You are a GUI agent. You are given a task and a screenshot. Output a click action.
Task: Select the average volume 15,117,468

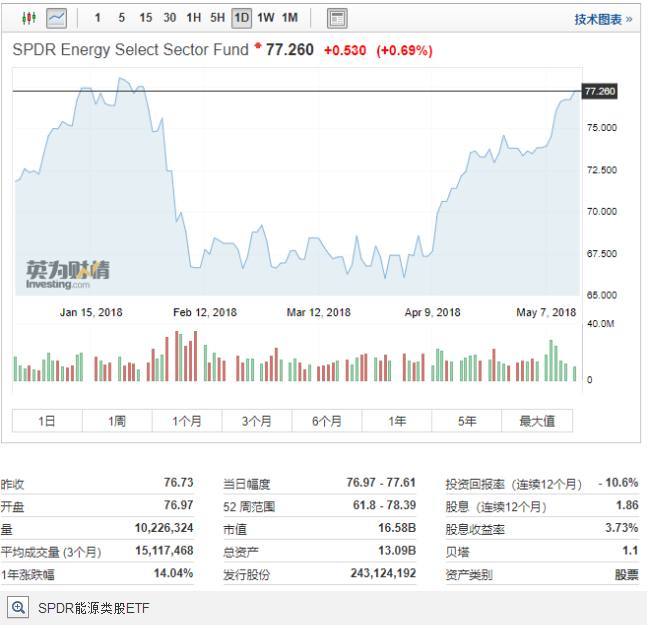pyautogui.click(x=164, y=551)
